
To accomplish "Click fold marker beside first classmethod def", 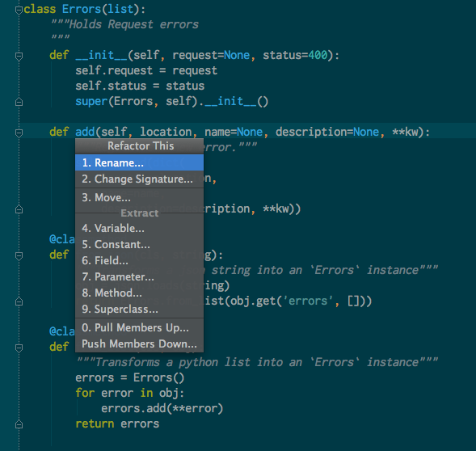I will point(19,255).
